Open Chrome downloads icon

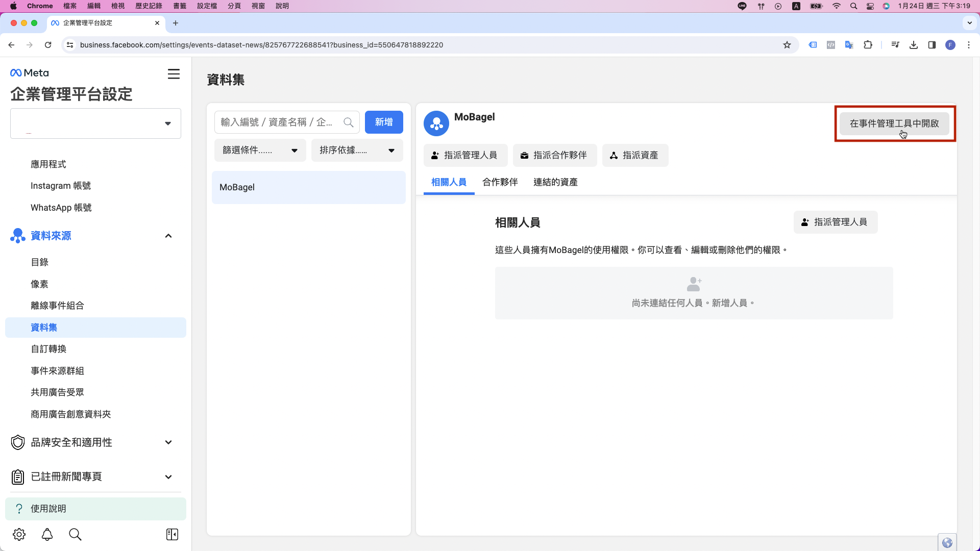tap(914, 45)
